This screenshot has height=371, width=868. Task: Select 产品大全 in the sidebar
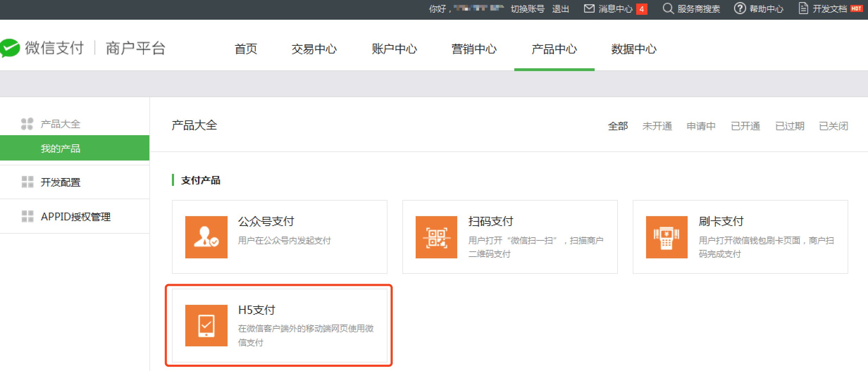[x=61, y=124]
